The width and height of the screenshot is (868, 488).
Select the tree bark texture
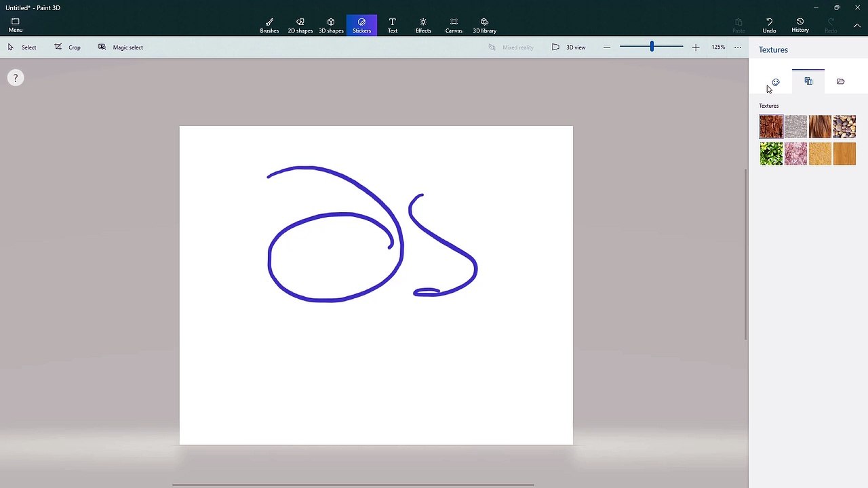pos(771,127)
